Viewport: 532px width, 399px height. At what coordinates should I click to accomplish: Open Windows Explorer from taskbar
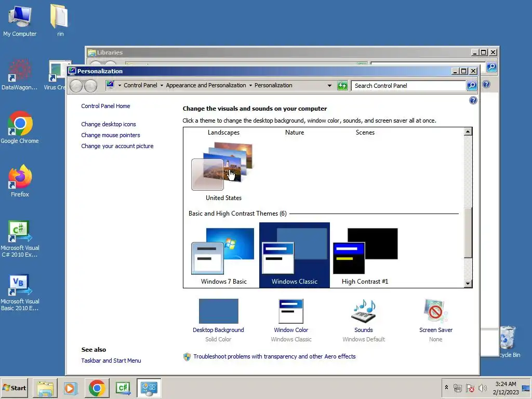click(x=45, y=388)
